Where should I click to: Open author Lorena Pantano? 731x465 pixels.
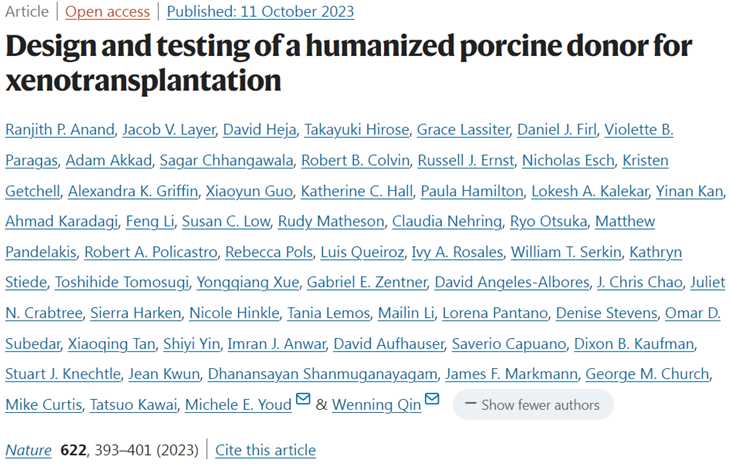pyautogui.click(x=495, y=313)
